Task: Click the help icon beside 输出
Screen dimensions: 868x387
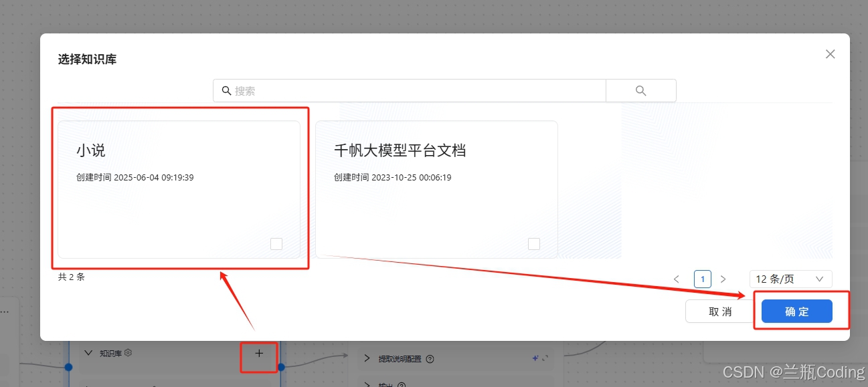Action: tap(402, 384)
